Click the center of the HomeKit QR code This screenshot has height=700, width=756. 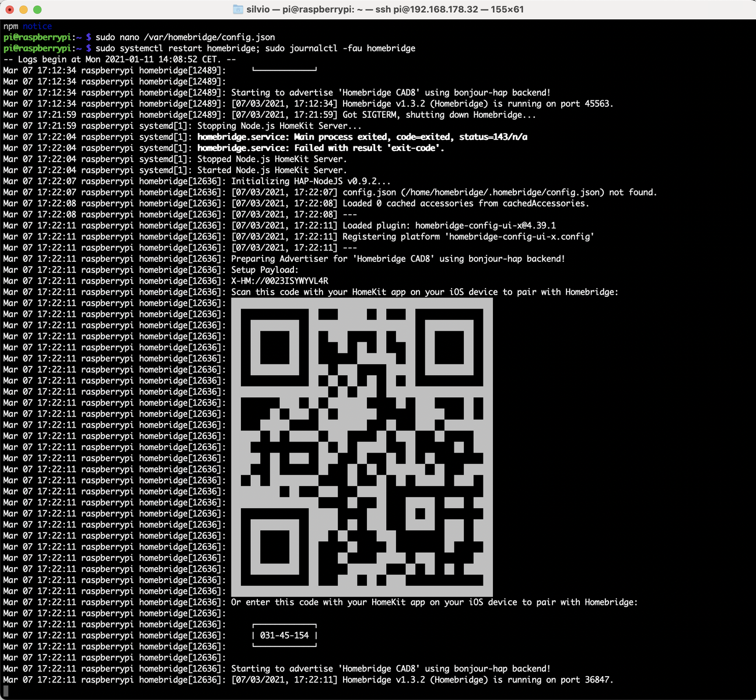[x=362, y=447]
